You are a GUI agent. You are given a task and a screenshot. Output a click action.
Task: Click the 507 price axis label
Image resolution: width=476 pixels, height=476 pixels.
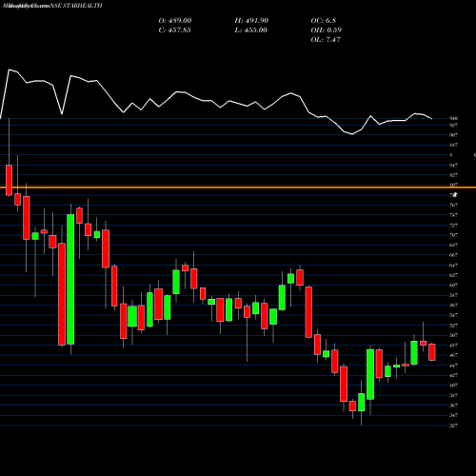pos(453,335)
